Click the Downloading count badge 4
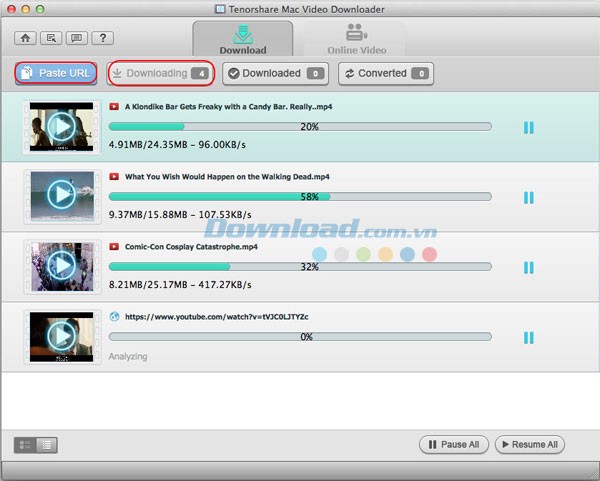 (200, 73)
